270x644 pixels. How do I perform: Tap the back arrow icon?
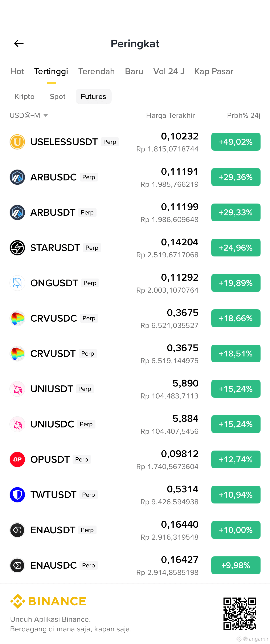point(19,43)
